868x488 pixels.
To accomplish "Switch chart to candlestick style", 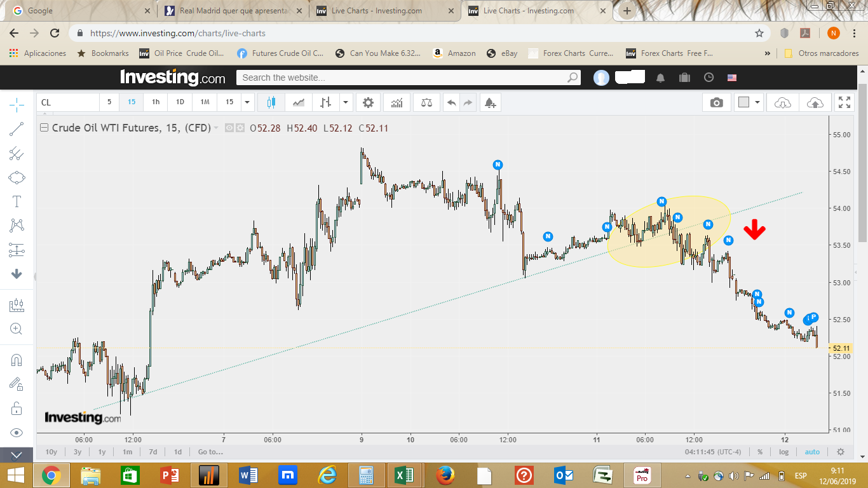I will 272,102.
